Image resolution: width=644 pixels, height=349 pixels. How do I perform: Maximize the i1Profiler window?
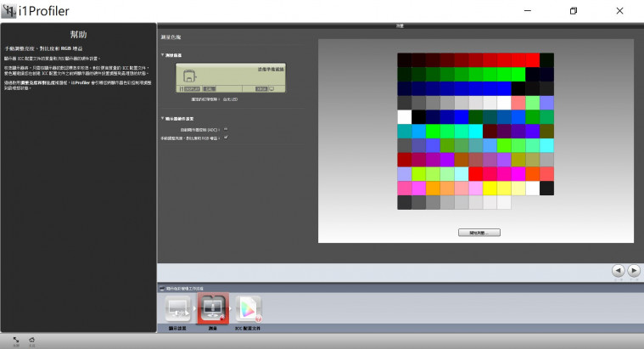click(x=574, y=11)
